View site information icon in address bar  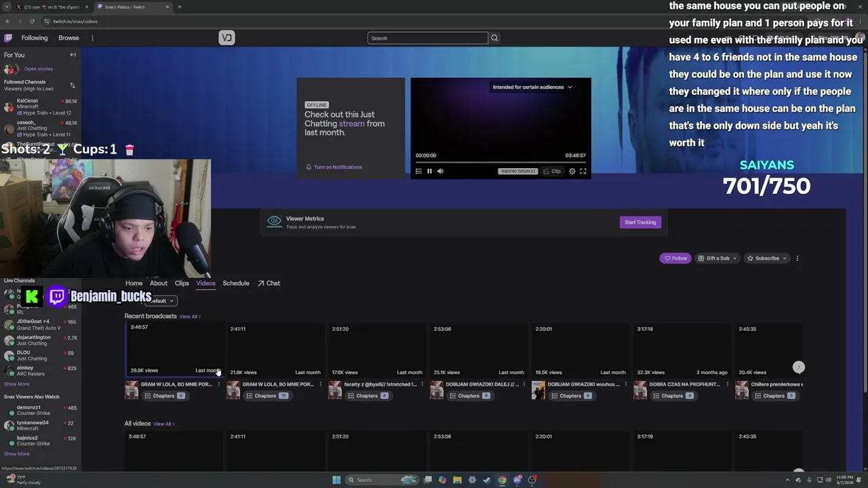(45, 21)
